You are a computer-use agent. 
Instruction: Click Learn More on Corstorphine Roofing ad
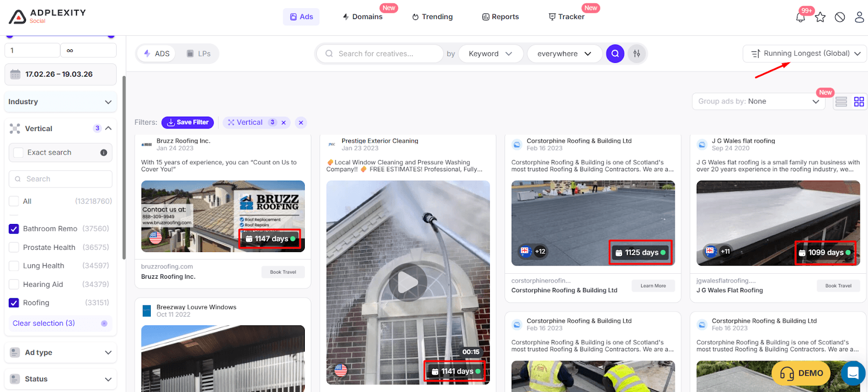(x=653, y=286)
